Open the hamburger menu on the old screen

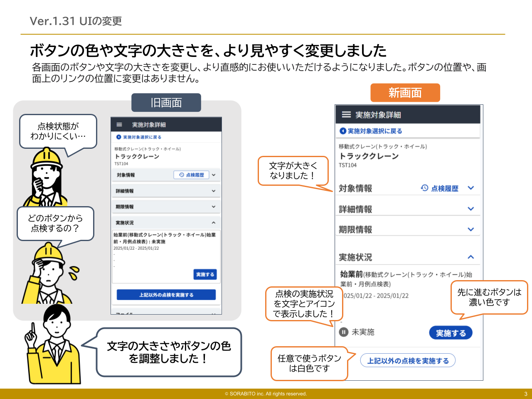[x=119, y=124]
